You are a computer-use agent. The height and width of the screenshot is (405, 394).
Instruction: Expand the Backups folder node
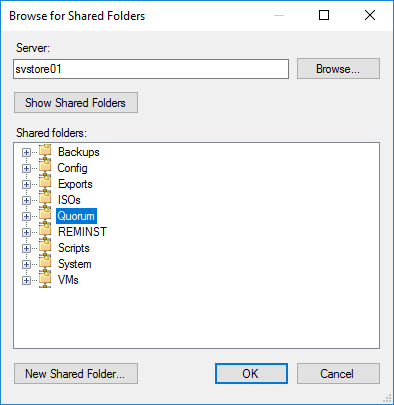[x=26, y=152]
